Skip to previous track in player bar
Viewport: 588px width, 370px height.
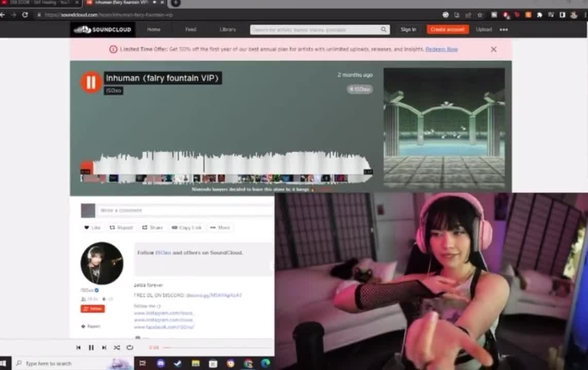click(x=78, y=347)
